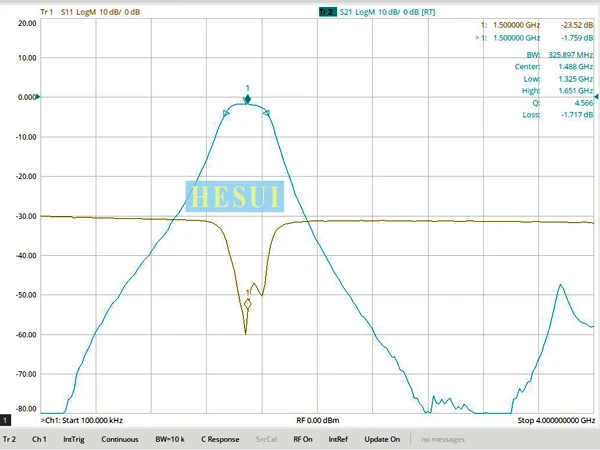Click C Response calibration status
Screen dimensions: 600x450
pyautogui.click(x=220, y=439)
